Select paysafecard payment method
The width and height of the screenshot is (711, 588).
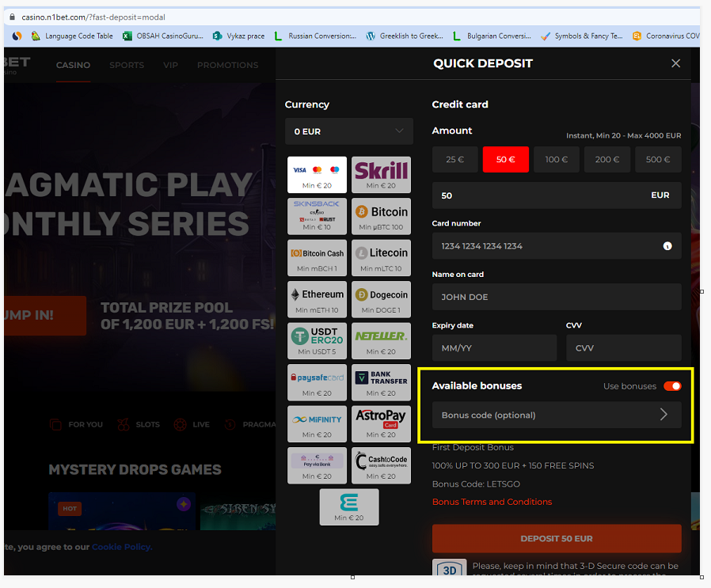316,381
